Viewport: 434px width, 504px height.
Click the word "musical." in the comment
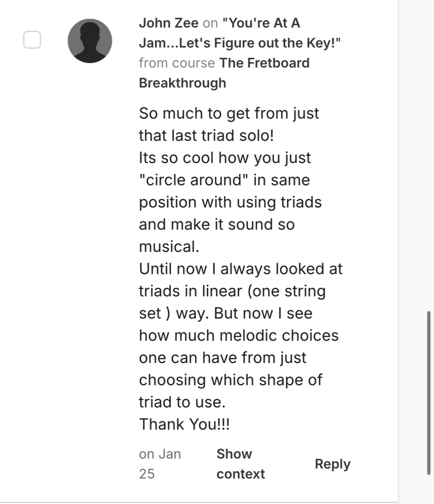click(x=169, y=247)
